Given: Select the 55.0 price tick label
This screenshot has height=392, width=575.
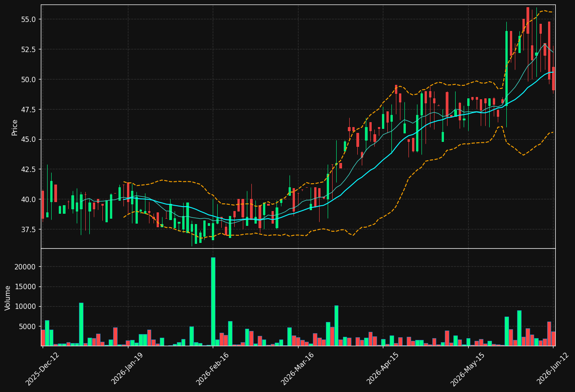Looking at the screenshot, I should tap(29, 19).
